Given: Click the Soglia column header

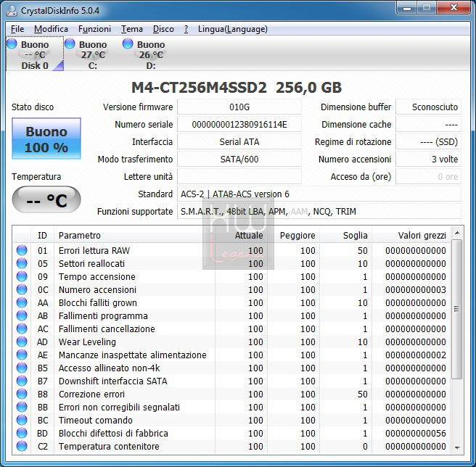Looking at the screenshot, I should click(x=346, y=235).
